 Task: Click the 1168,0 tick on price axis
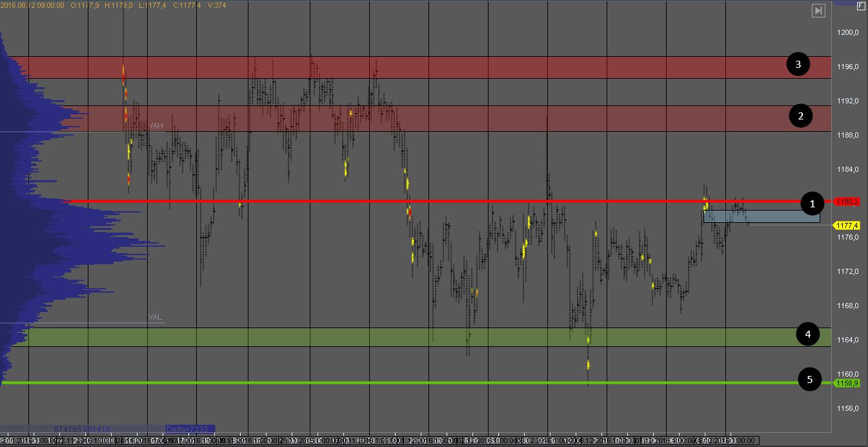(847, 306)
